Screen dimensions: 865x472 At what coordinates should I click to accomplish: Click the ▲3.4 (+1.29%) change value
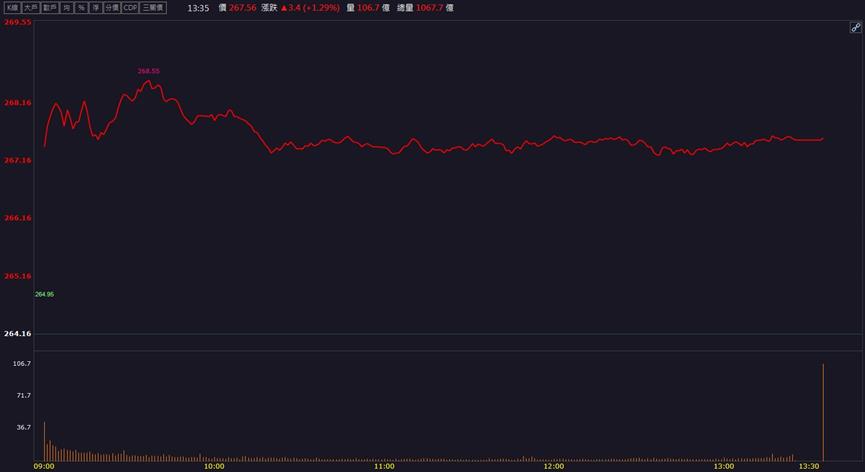point(311,8)
